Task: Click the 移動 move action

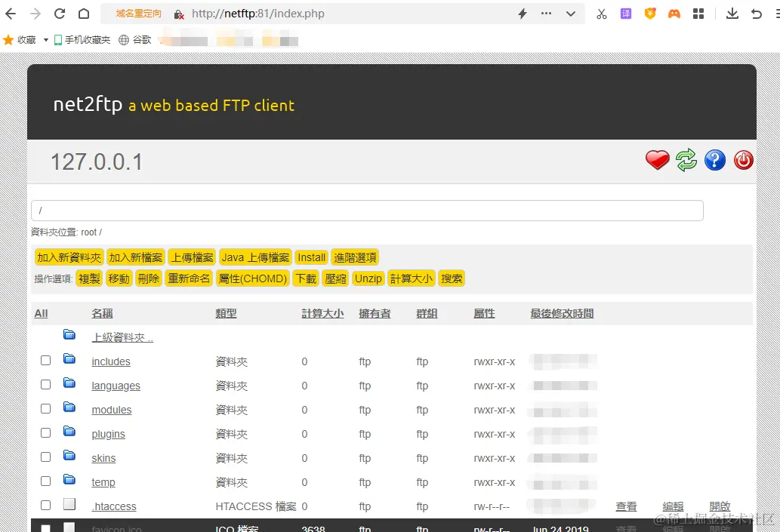Action: tap(119, 278)
